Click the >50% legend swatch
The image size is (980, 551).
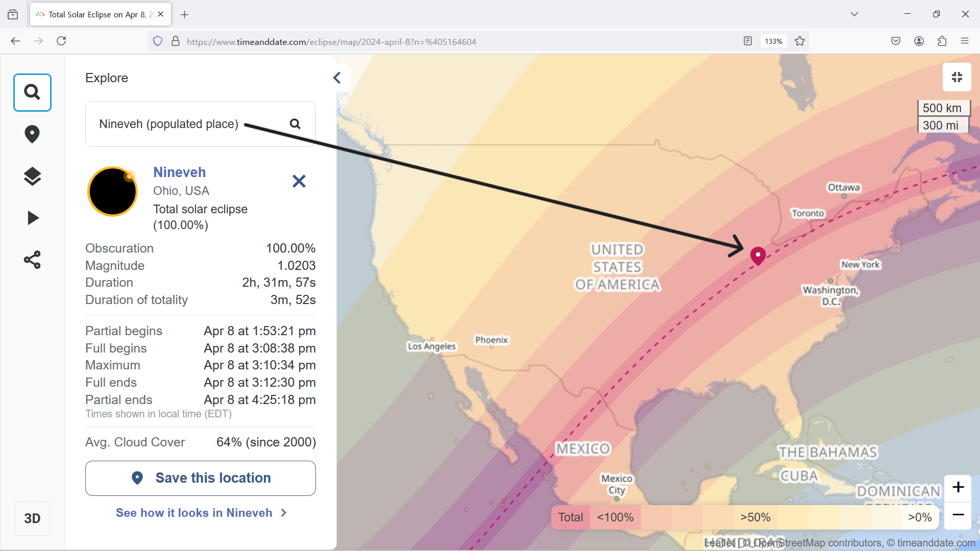755,517
